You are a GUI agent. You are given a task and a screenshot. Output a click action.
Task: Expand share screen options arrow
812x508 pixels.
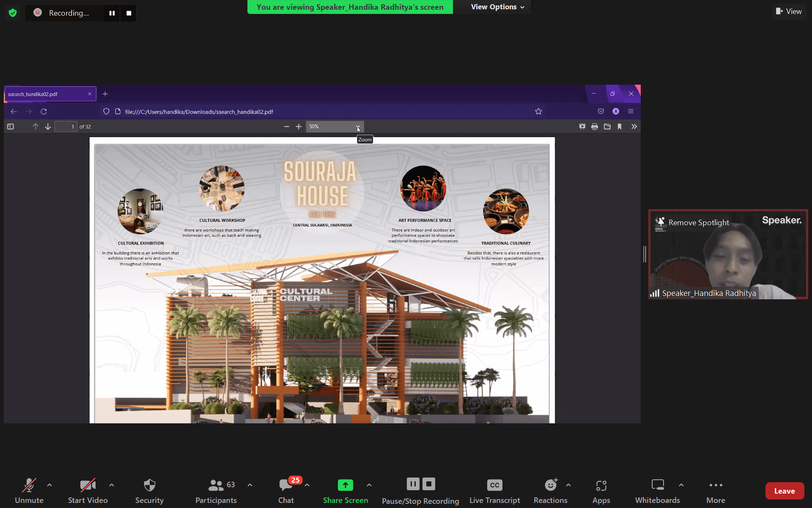(x=369, y=485)
